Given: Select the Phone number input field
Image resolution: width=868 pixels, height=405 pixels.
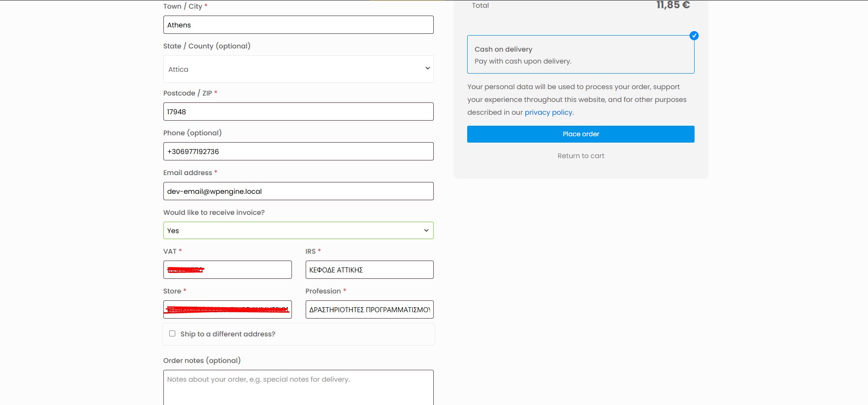Looking at the screenshot, I should (x=298, y=151).
